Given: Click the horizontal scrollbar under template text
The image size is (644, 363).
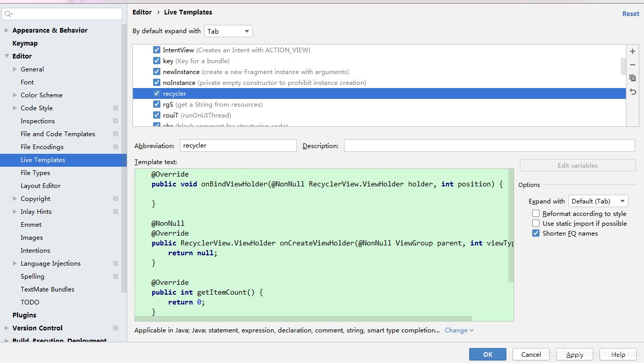Looking at the screenshot, I should [304, 318].
